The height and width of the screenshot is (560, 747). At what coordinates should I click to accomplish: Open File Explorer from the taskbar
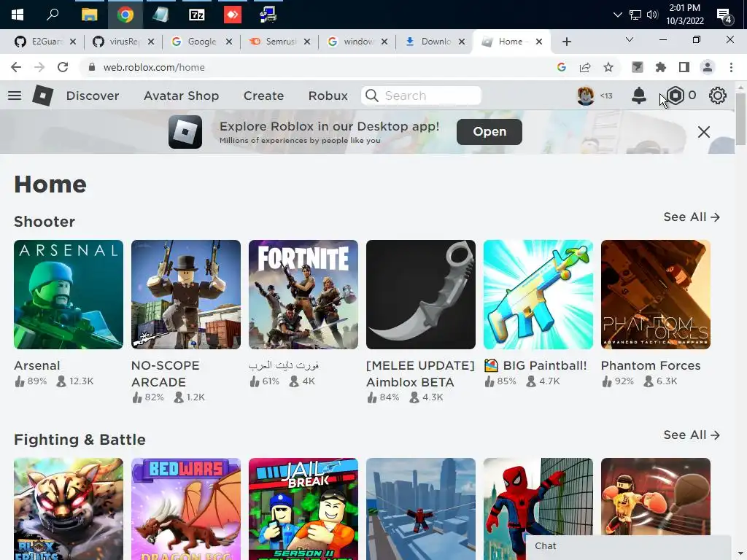click(89, 15)
